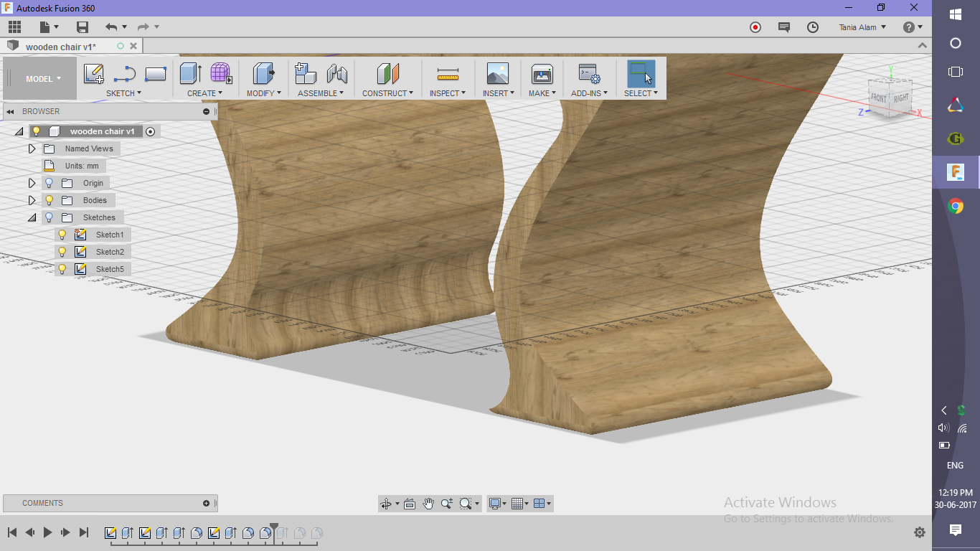The width and height of the screenshot is (980, 551).
Task: Click the Insert image icon
Action: coord(497,74)
